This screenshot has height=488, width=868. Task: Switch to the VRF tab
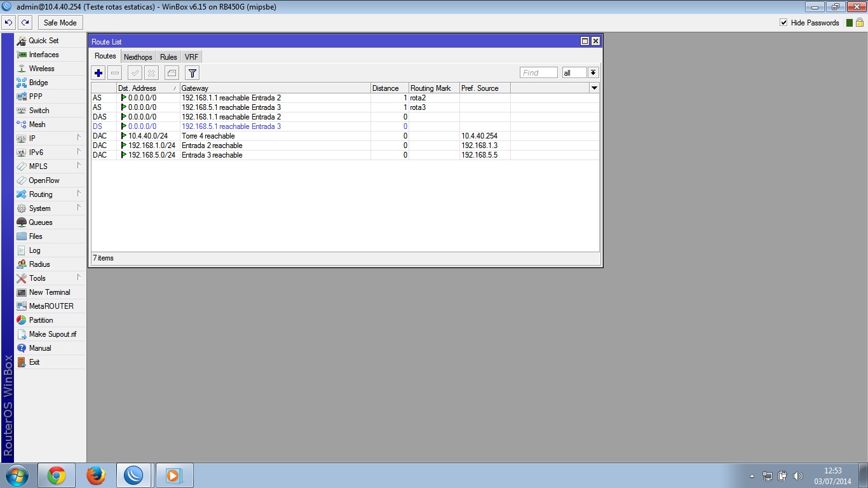click(x=191, y=57)
